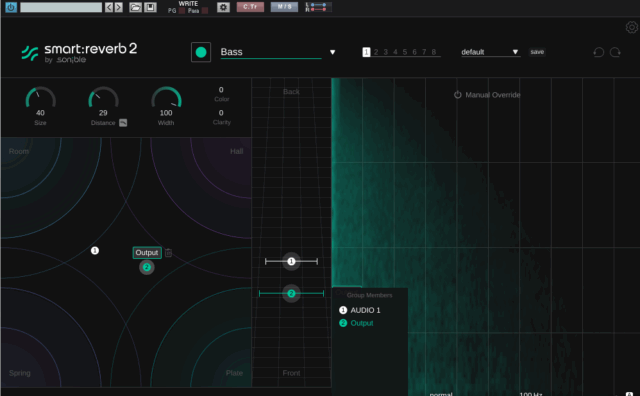Click the Group Members heading
This screenshot has height=396, width=640.
click(x=369, y=295)
